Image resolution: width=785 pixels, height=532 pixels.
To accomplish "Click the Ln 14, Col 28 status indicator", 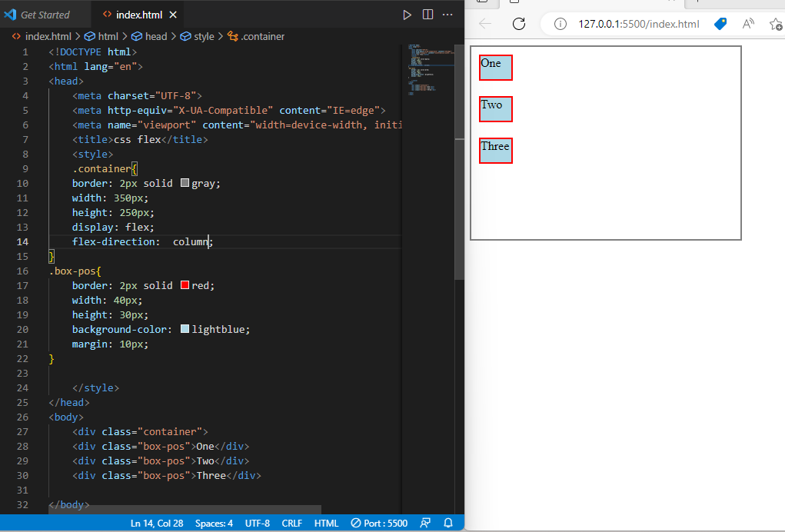I will [x=157, y=523].
